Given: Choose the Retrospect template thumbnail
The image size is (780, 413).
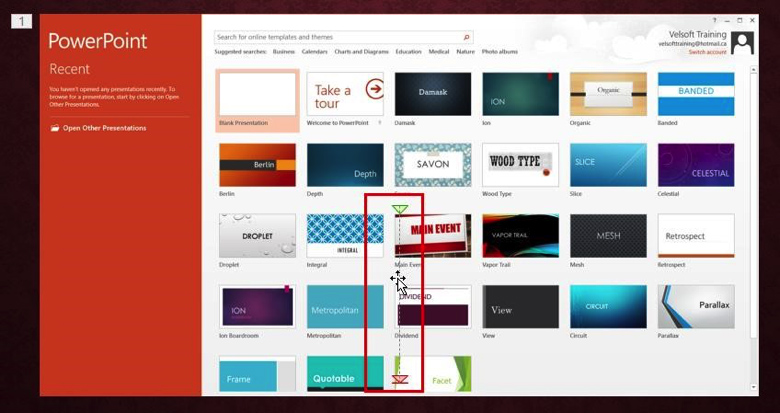Looking at the screenshot, I should pyautogui.click(x=696, y=236).
